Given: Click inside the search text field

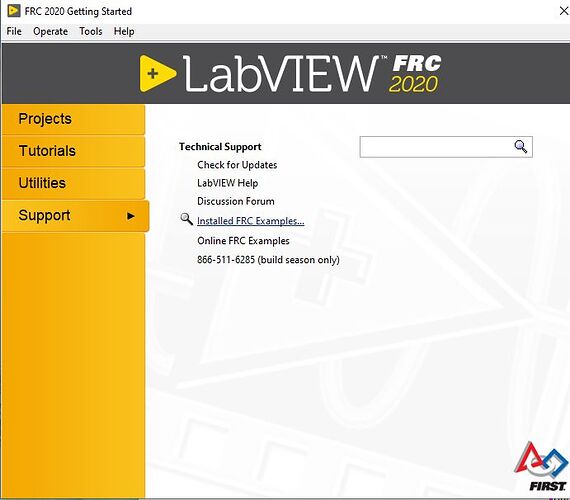Looking at the screenshot, I should tap(436, 147).
